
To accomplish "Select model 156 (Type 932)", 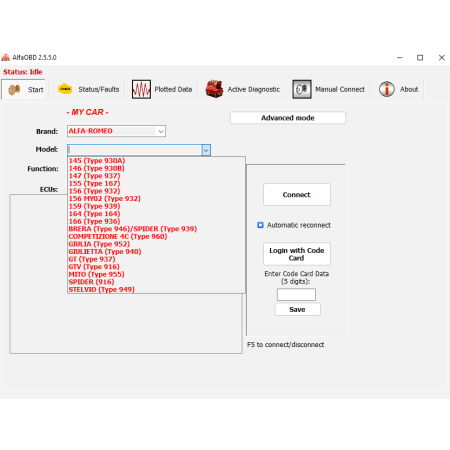I will (156, 191).
